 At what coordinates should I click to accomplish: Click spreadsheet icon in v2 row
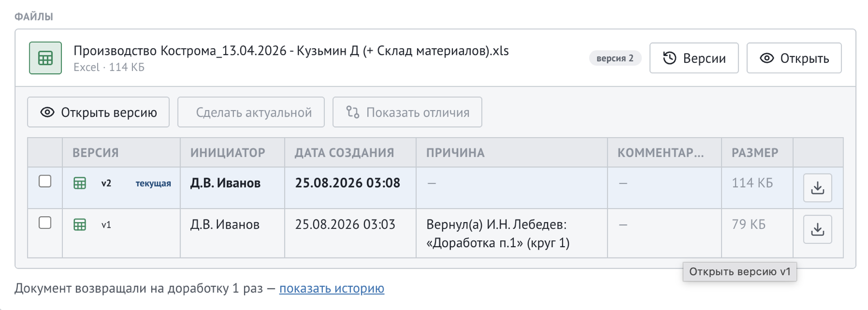(80, 183)
